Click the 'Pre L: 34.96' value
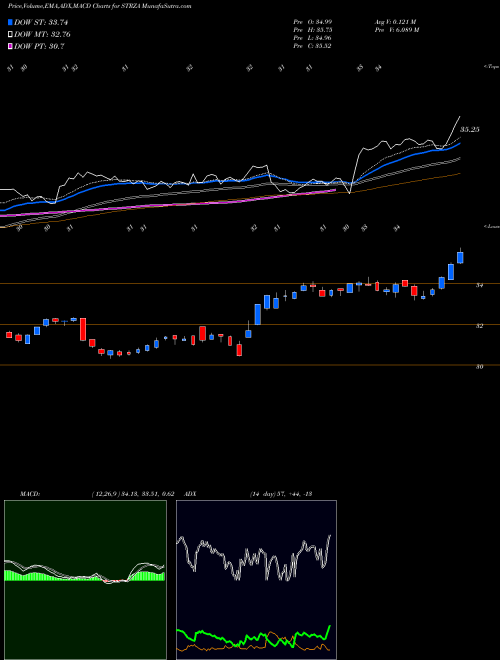This screenshot has height=660, width=500. (313, 38)
